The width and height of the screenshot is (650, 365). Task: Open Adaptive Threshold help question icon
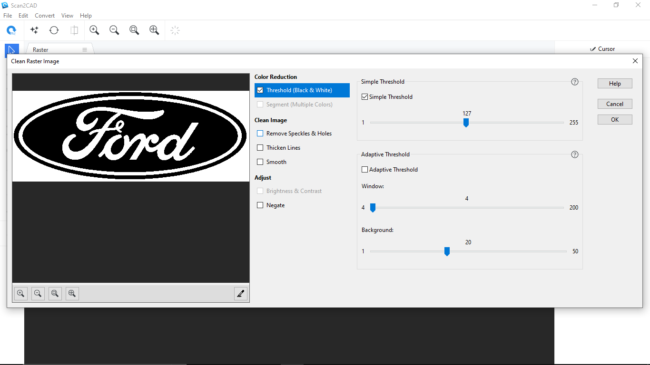[x=575, y=154]
